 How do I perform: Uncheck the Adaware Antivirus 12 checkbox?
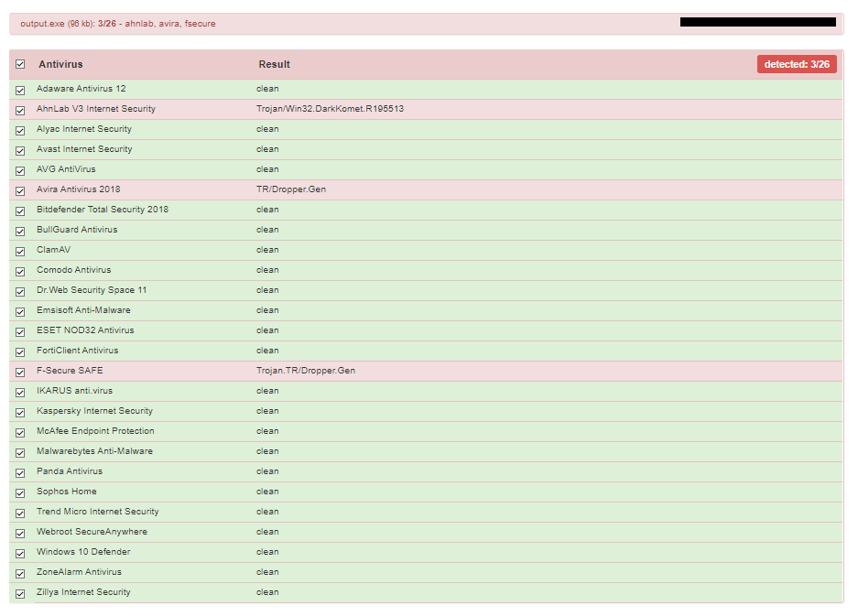pos(20,91)
